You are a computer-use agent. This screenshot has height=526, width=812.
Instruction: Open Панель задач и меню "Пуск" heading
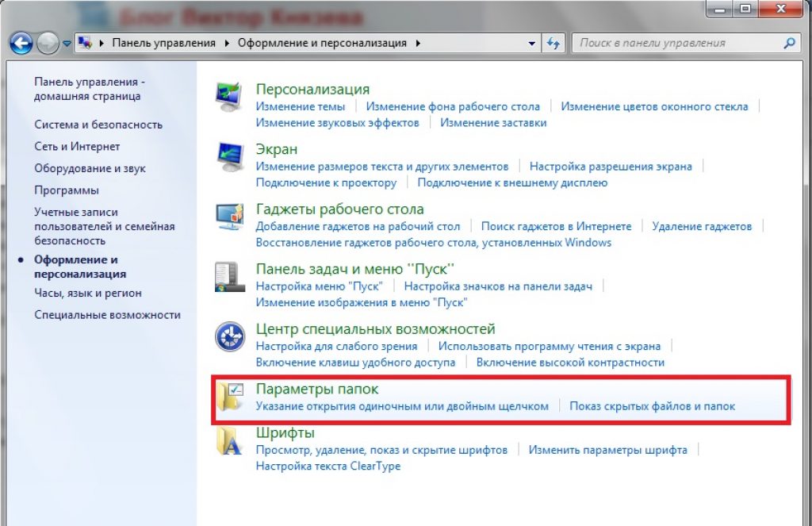point(355,269)
